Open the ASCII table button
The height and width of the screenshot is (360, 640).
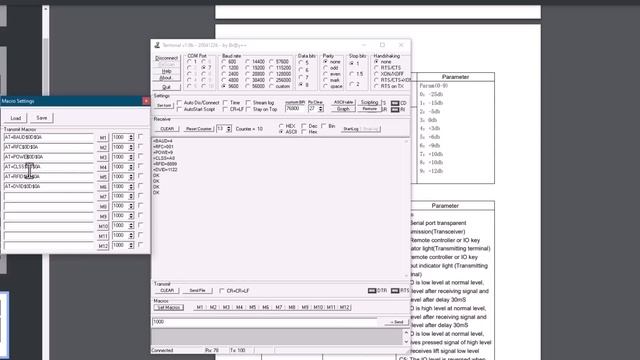[x=343, y=102]
